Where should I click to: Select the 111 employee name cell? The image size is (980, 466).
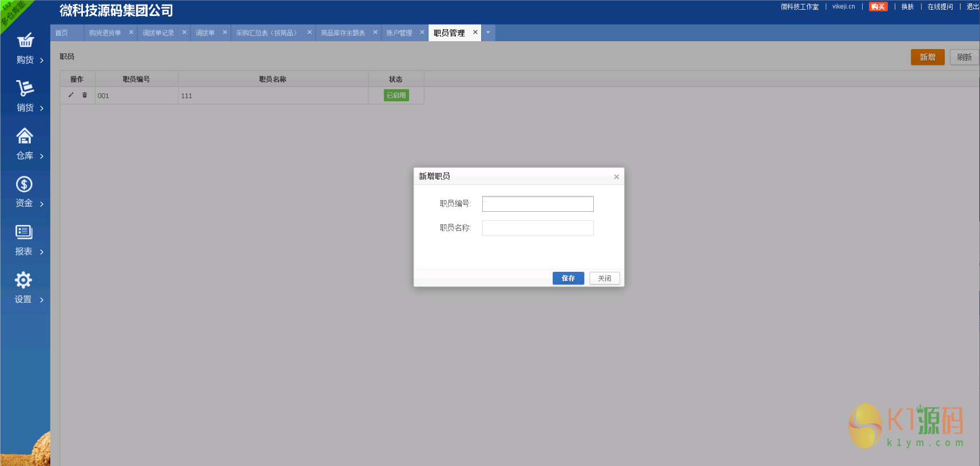click(x=273, y=96)
